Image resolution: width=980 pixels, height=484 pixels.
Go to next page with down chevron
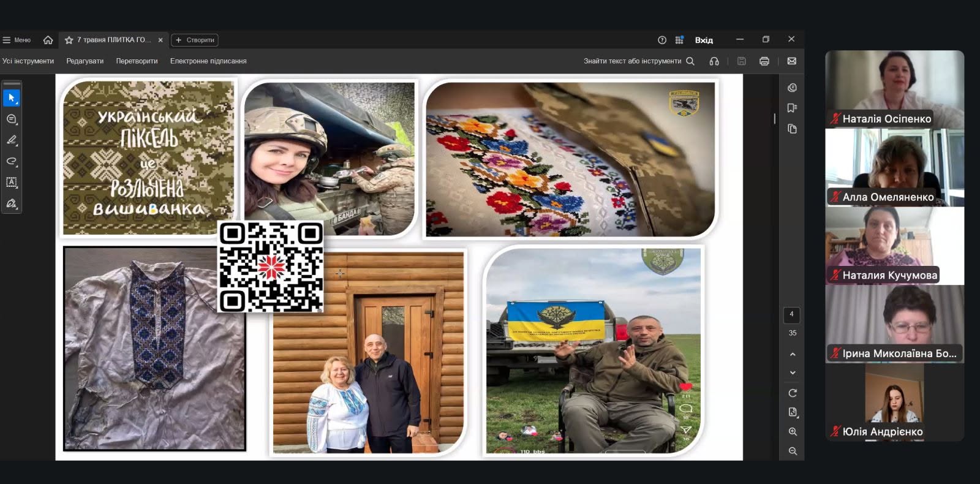[x=793, y=372]
